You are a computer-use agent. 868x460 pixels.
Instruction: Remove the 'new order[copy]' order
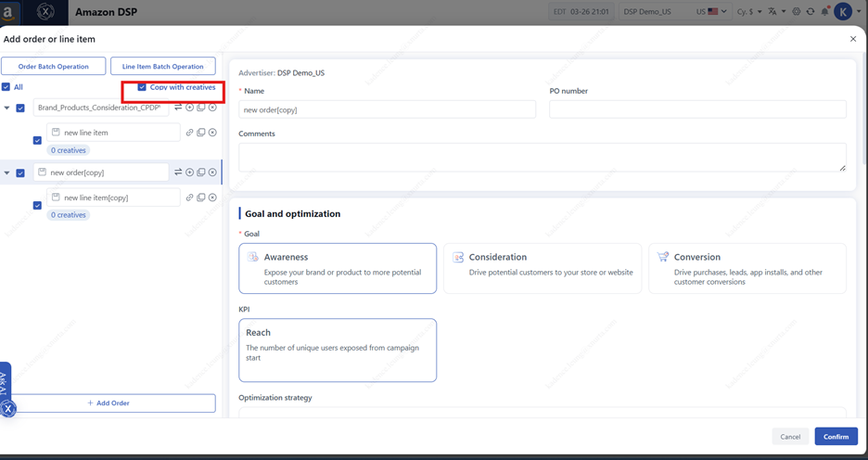click(x=212, y=172)
